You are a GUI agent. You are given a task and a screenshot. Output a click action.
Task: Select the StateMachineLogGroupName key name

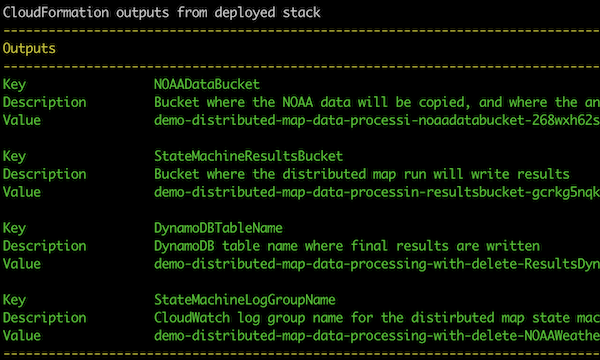click(245, 300)
